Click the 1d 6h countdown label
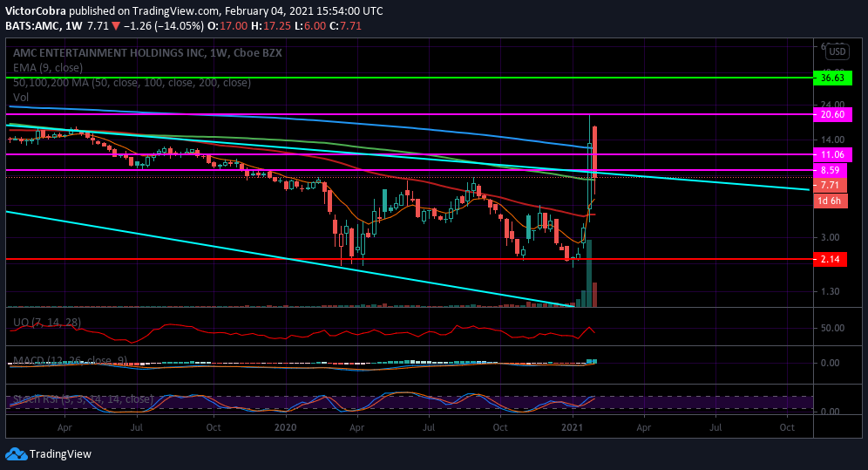Image resolution: width=868 pixels, height=470 pixels. (x=830, y=201)
